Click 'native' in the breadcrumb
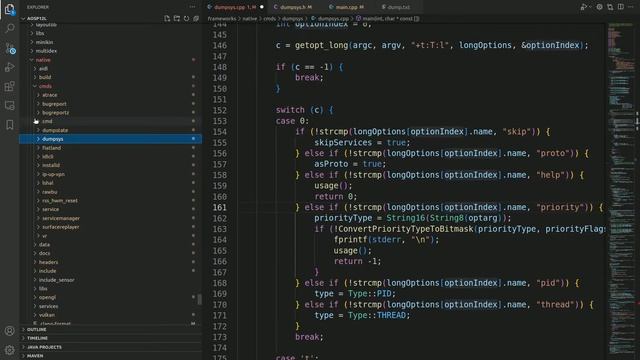The width and height of the screenshot is (640, 360). [250, 18]
